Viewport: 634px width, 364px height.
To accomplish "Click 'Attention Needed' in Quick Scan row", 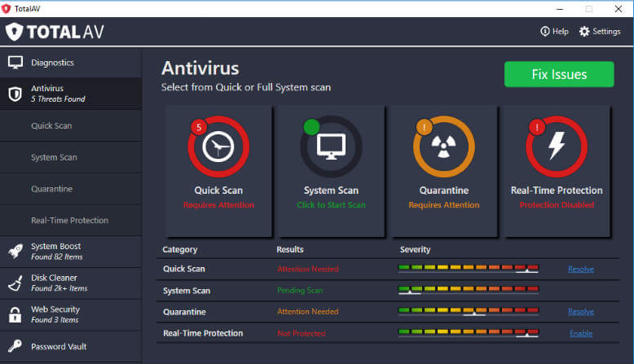I will pyautogui.click(x=308, y=269).
